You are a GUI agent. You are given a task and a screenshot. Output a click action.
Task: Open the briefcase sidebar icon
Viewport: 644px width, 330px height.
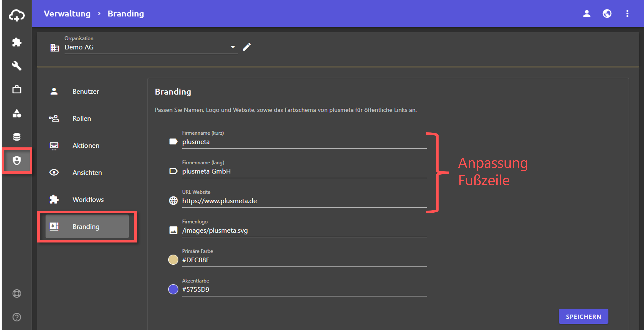17,89
